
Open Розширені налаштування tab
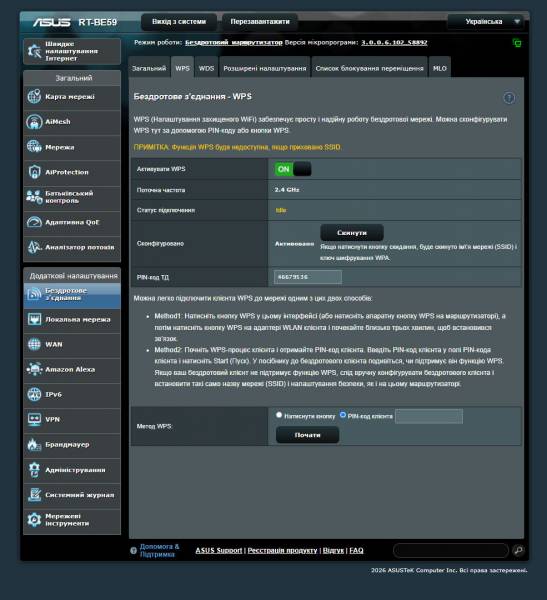pos(265,68)
